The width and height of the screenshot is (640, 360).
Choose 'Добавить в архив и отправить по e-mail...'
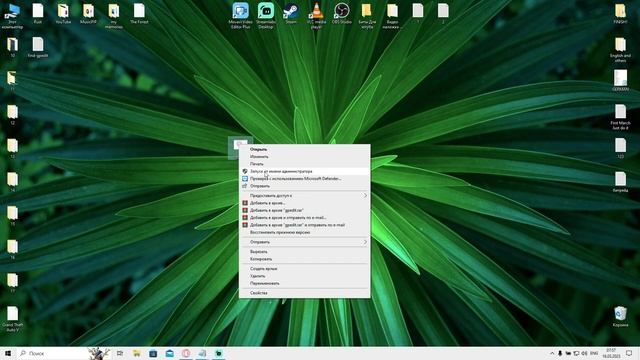point(304,218)
